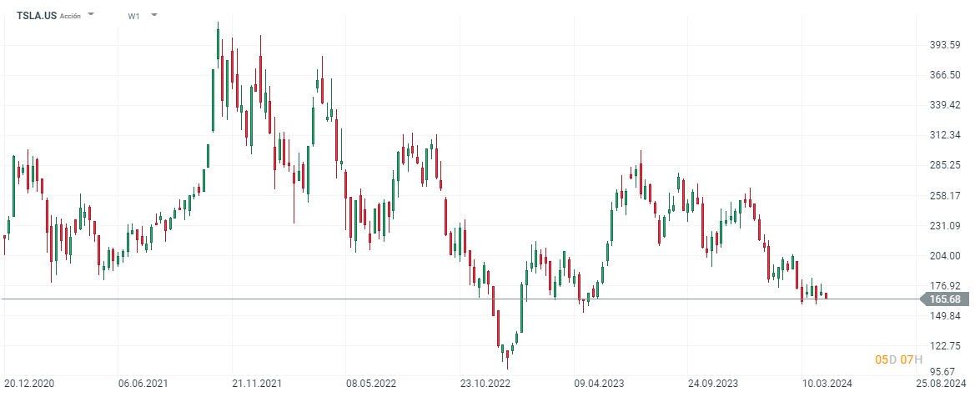The image size is (980, 397).
Task: Expand the W1 timeframe dropdown arrow
Action: click(154, 15)
